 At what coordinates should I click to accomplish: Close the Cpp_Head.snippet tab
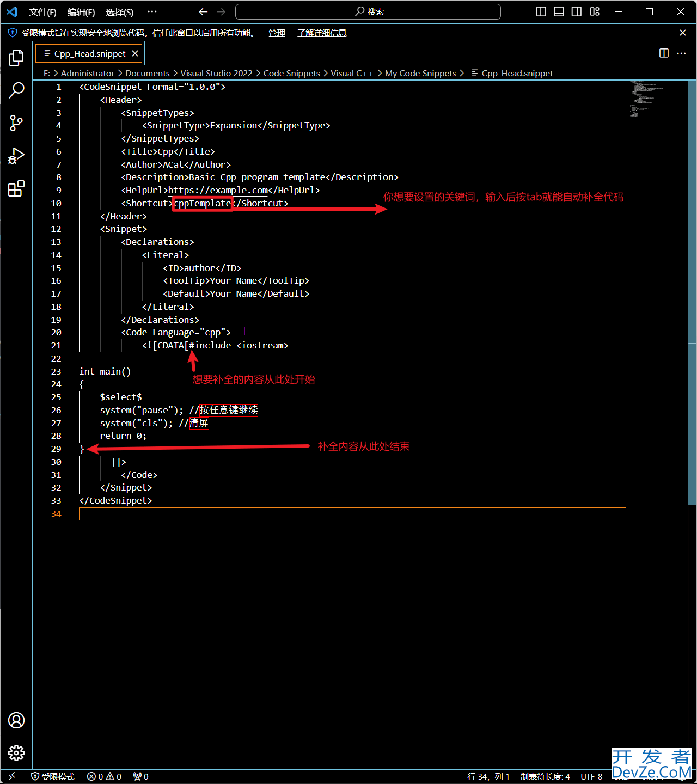135,53
